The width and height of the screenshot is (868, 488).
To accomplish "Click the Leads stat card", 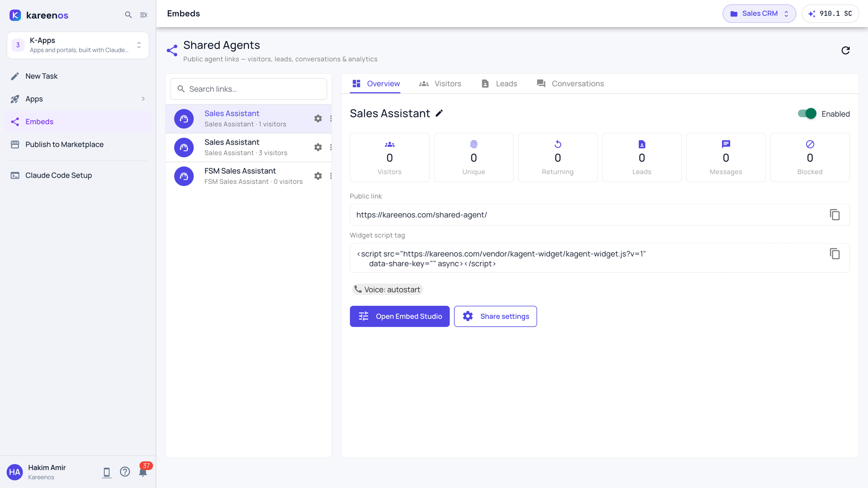I will click(642, 158).
